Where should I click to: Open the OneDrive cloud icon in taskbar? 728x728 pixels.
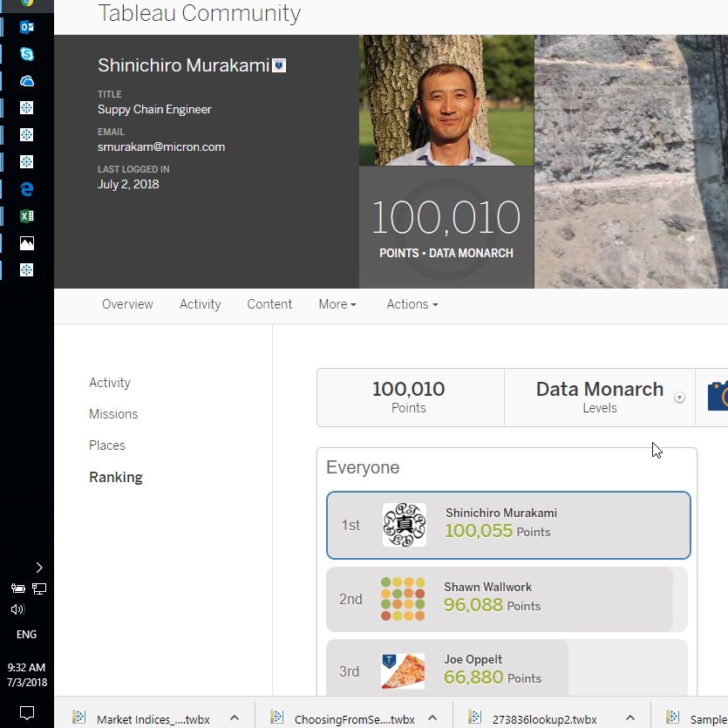(x=27, y=81)
